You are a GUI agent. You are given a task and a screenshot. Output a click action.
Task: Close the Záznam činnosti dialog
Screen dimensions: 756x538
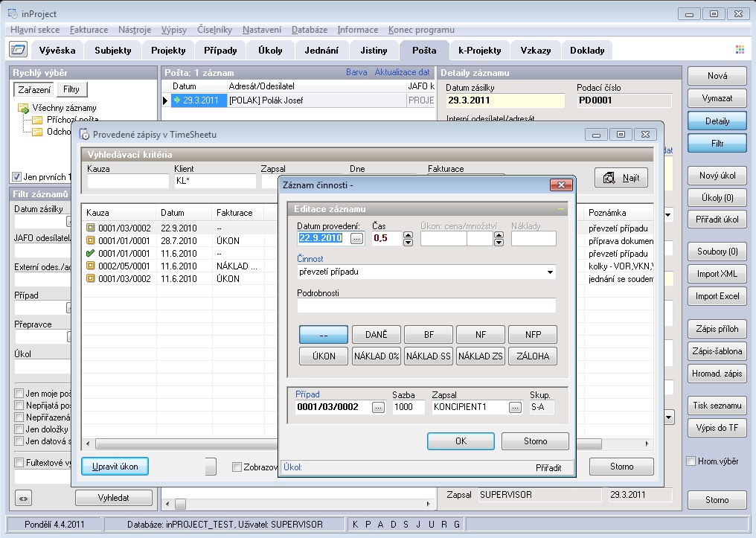pos(561,185)
